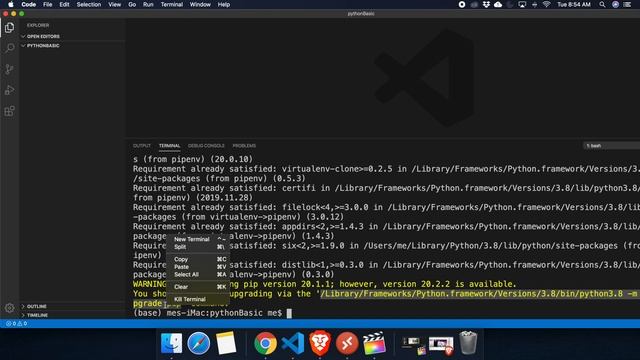640x360 pixels.
Task: Choose Split from the context menu
Action: pos(198,247)
